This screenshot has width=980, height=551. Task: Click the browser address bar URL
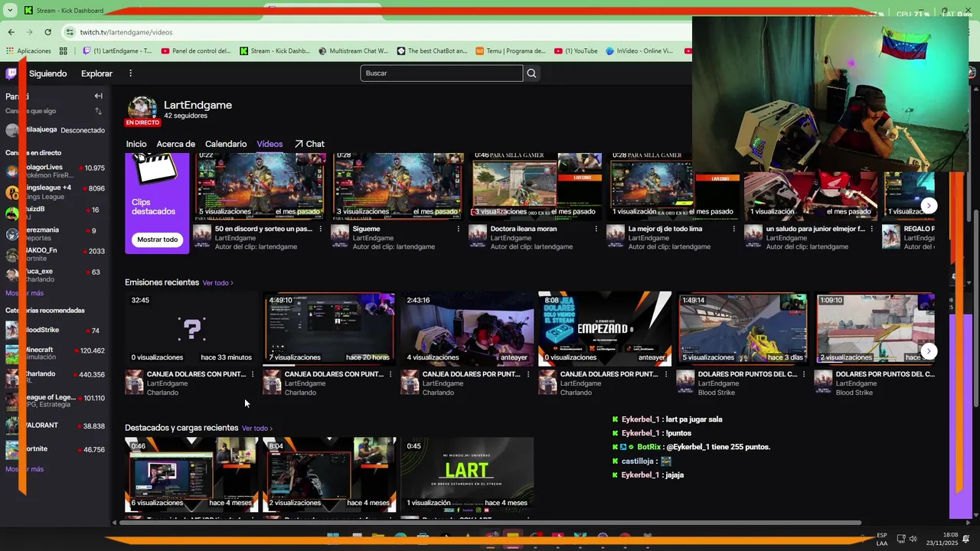126,32
